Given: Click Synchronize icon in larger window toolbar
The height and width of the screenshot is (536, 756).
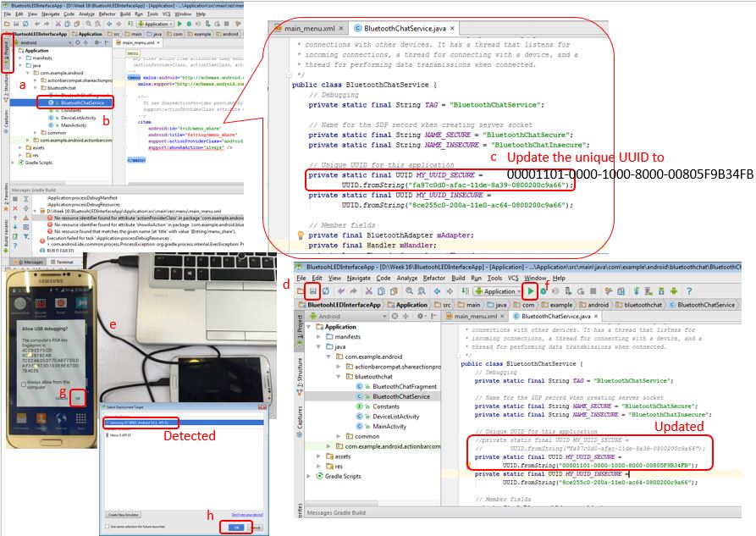Looking at the screenshot, I should tap(325, 291).
